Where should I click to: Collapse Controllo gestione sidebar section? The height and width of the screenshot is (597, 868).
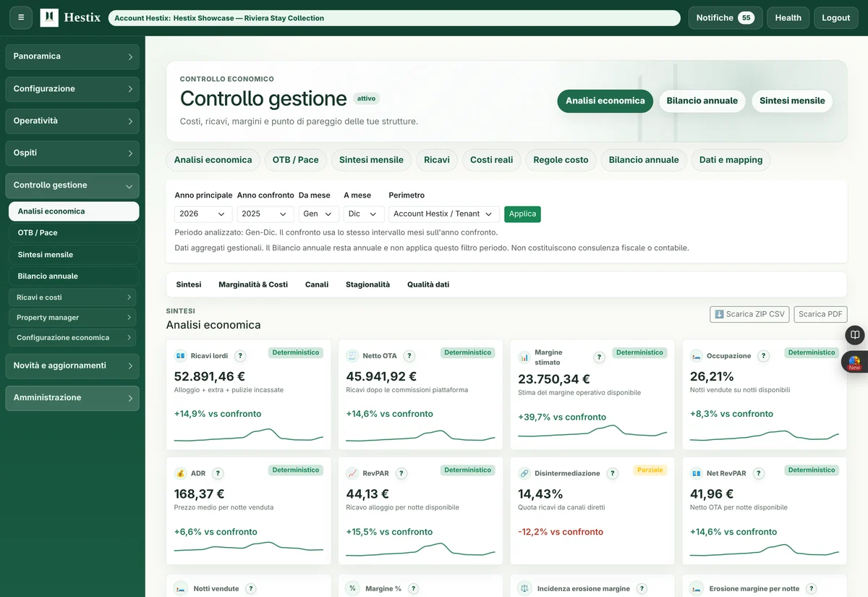[x=72, y=185]
